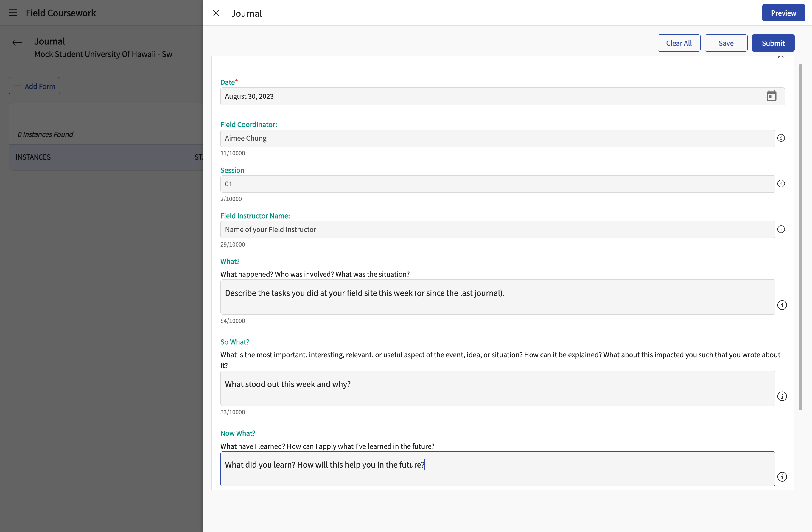Clear all form fields
Screen dimensions: 812x532
click(x=679, y=43)
